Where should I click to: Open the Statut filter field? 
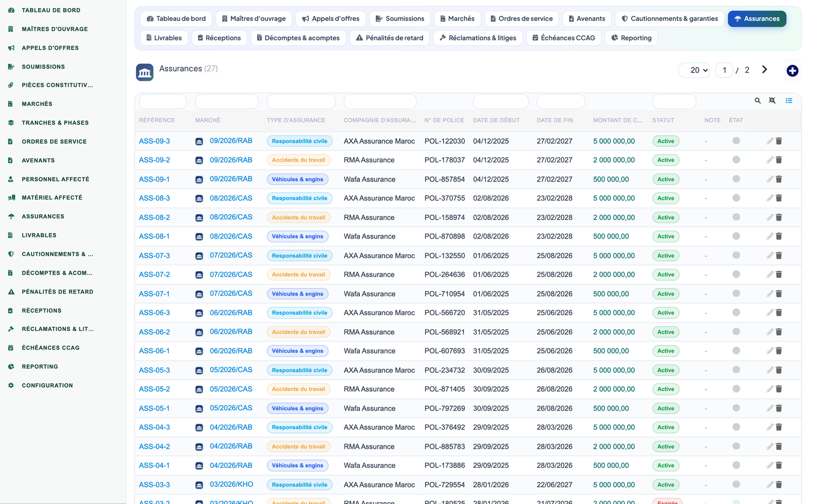click(674, 101)
